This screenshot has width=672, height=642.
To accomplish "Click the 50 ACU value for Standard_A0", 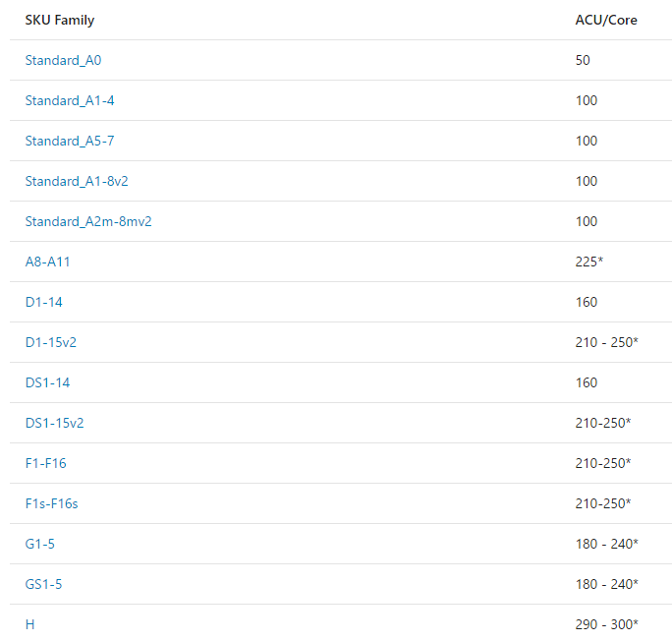I will [583, 61].
